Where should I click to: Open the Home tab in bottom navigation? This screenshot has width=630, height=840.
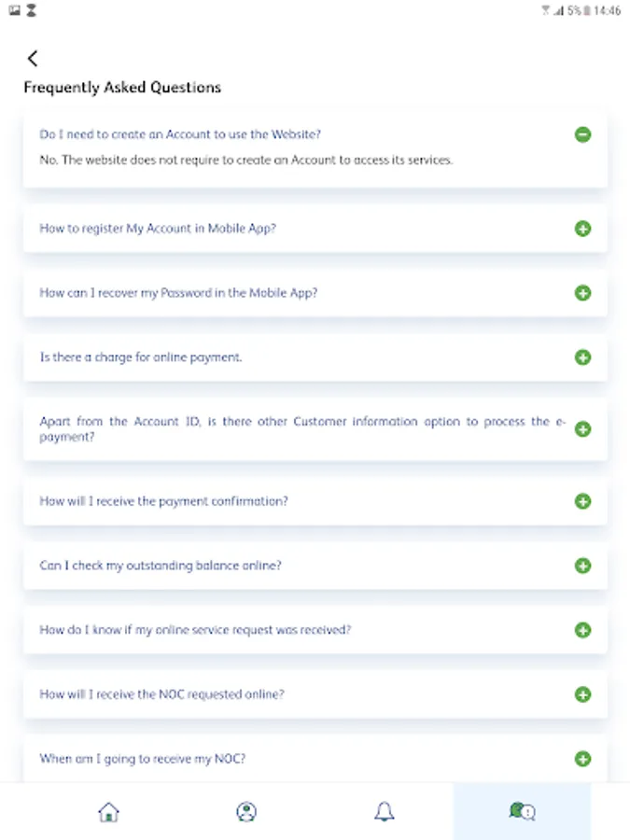point(109,812)
